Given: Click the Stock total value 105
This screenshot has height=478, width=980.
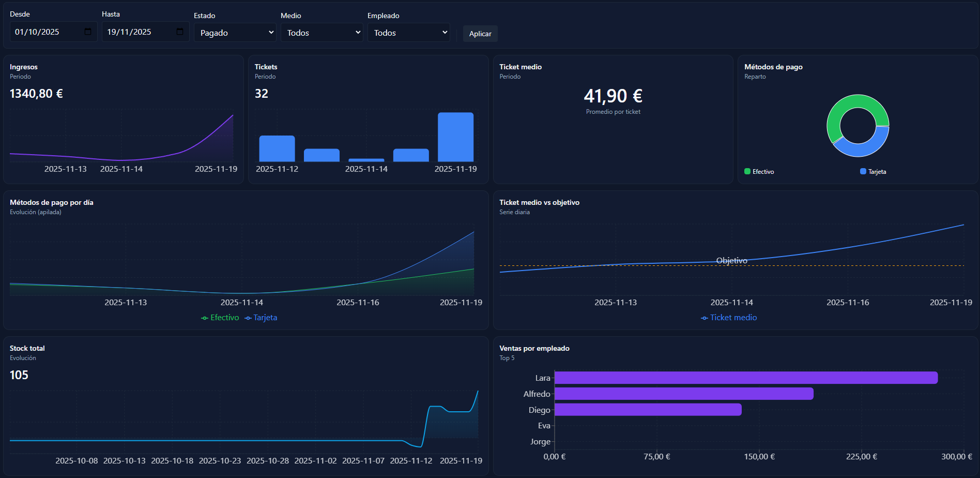Looking at the screenshot, I should (20, 375).
